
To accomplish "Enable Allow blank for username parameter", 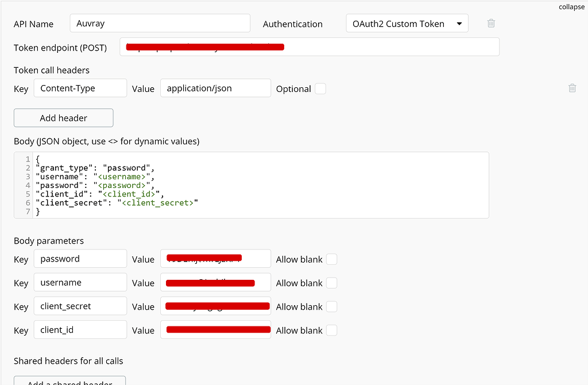I will (x=331, y=283).
